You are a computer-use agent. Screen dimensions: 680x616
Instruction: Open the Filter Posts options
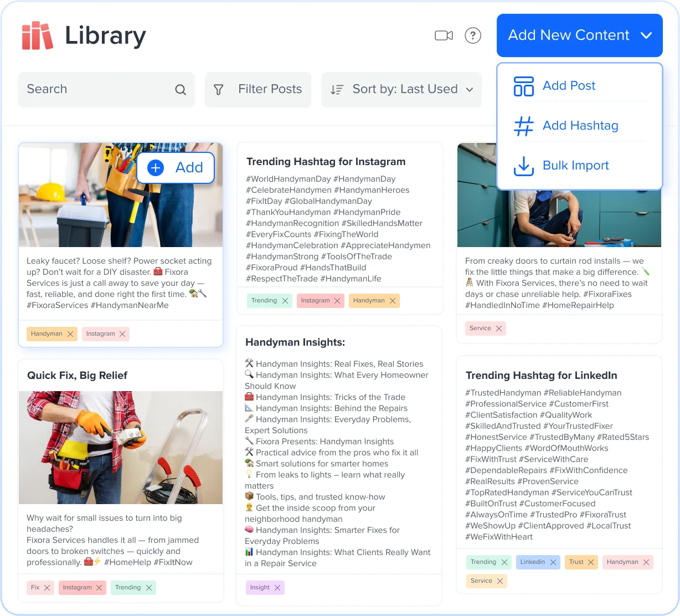pos(257,89)
